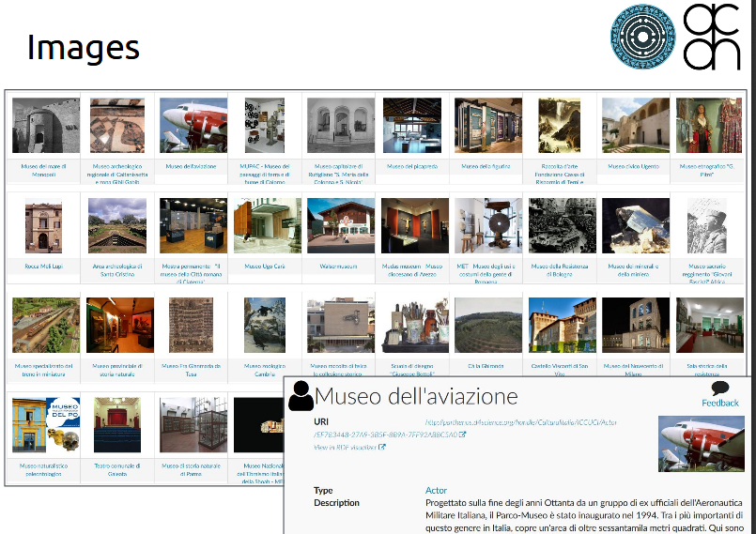Click the Actor type link
Viewport: 756px width, 534px height.
tap(436, 490)
